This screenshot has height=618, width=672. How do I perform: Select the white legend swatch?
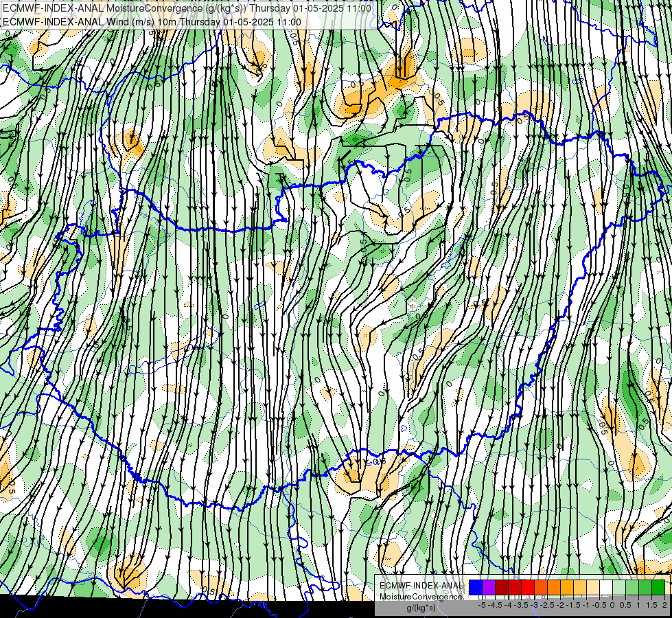(x=606, y=587)
